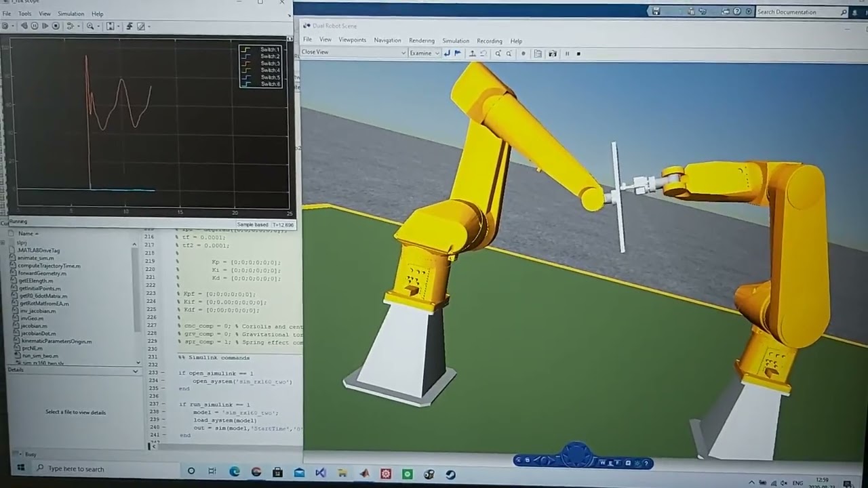Pause the simulation from scope toolbar
This screenshot has width=868, height=488.
[x=35, y=26]
